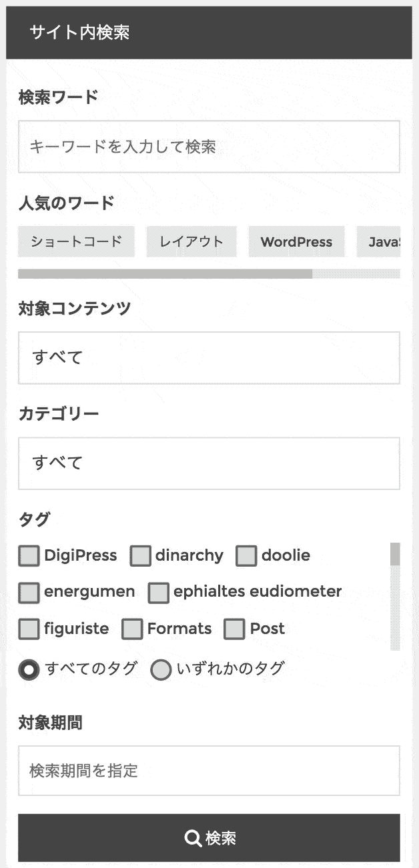Check the DigiPress tag checkbox
419x868 pixels.
click(x=29, y=556)
